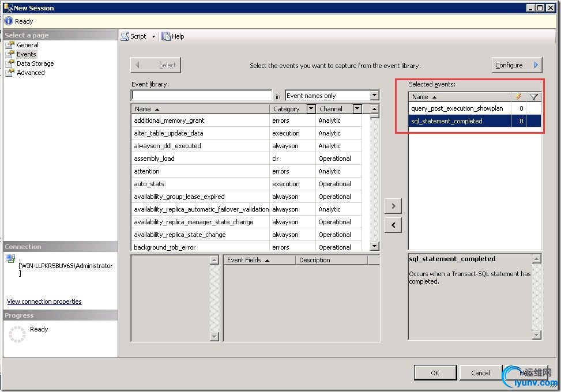Select query_post_execution_showplan in selected events
561x392 pixels.
coord(475,108)
